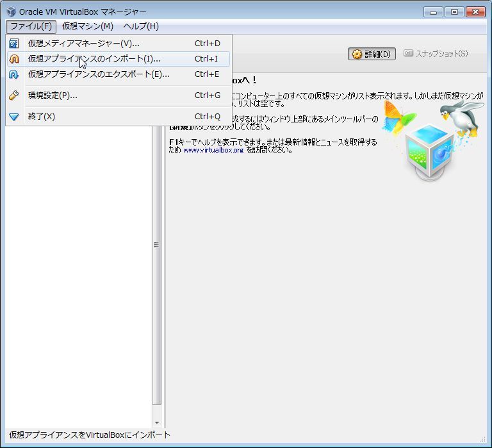The image size is (492, 448).
Task: Click the Import Appliance horseshoe icon
Action: click(x=14, y=59)
